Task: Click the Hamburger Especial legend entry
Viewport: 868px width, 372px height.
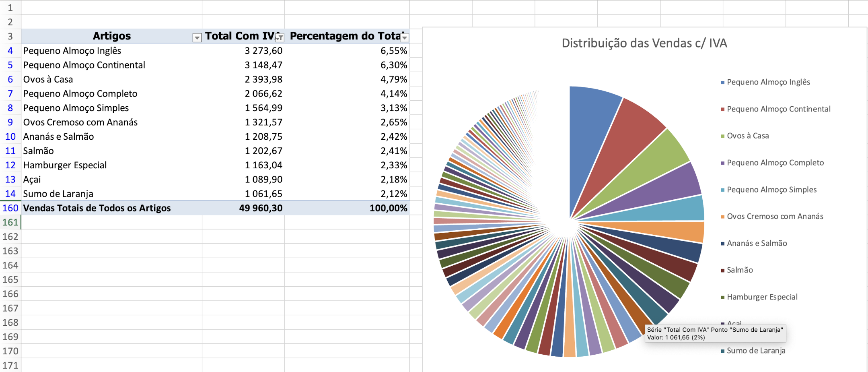Action: 762,297
